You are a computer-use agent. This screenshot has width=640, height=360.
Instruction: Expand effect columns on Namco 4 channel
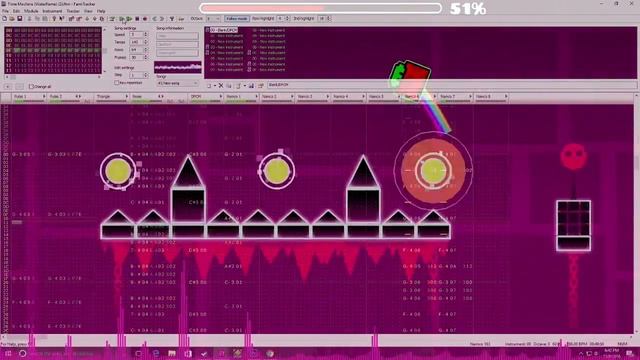click(363, 97)
